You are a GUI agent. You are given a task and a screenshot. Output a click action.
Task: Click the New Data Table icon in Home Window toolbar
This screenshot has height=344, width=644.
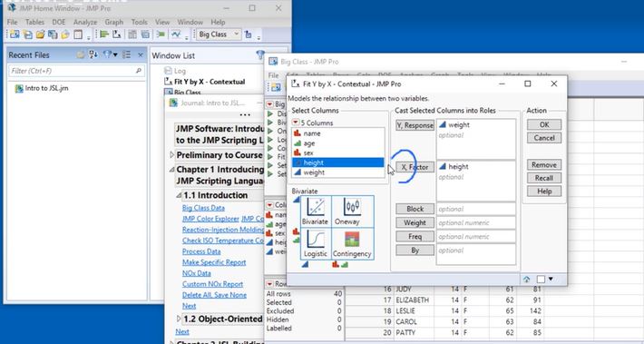pos(15,34)
